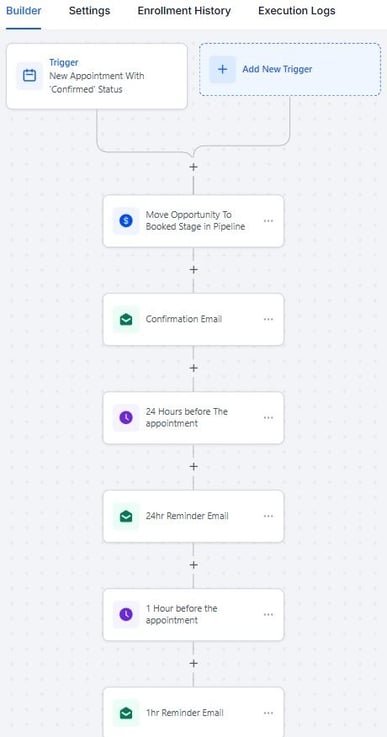View the Execution Logs tab
Viewport: 387px width, 737px height.
[x=297, y=11]
